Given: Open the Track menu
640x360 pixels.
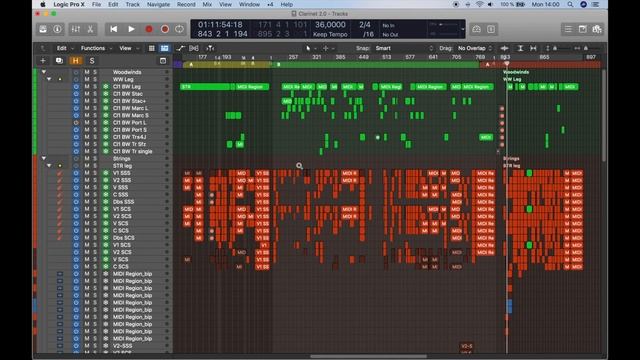Looking at the screenshot, I should [x=133, y=4].
